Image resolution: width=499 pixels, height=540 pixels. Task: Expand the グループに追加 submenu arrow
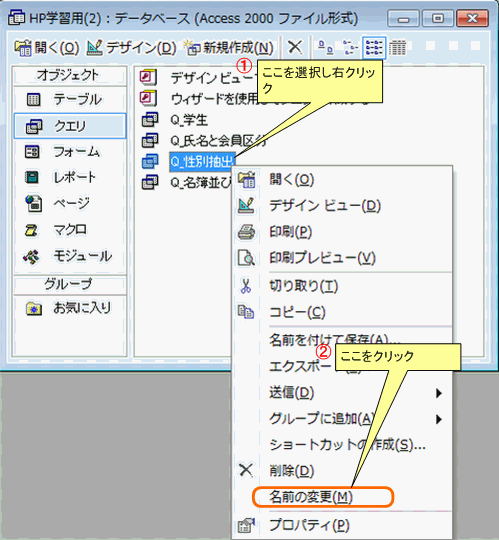(x=438, y=419)
